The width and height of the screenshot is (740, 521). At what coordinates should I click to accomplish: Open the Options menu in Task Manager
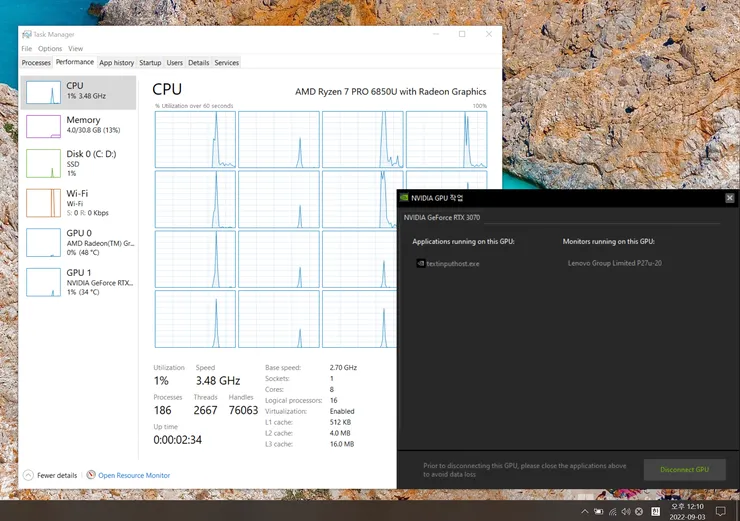50,49
